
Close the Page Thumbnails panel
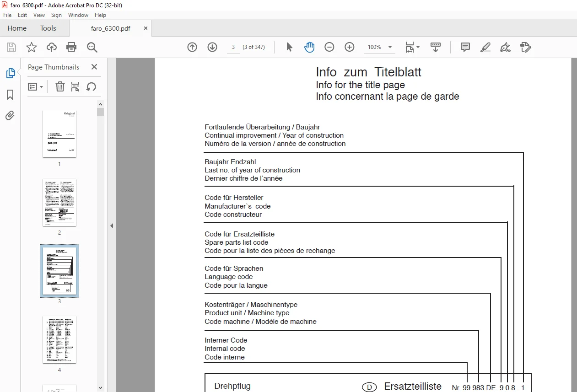click(94, 67)
